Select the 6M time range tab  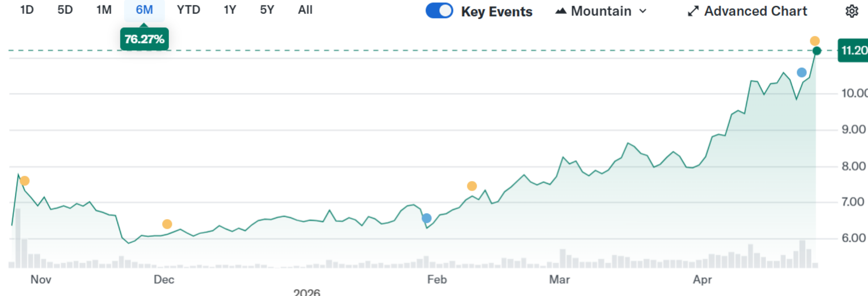click(x=144, y=10)
